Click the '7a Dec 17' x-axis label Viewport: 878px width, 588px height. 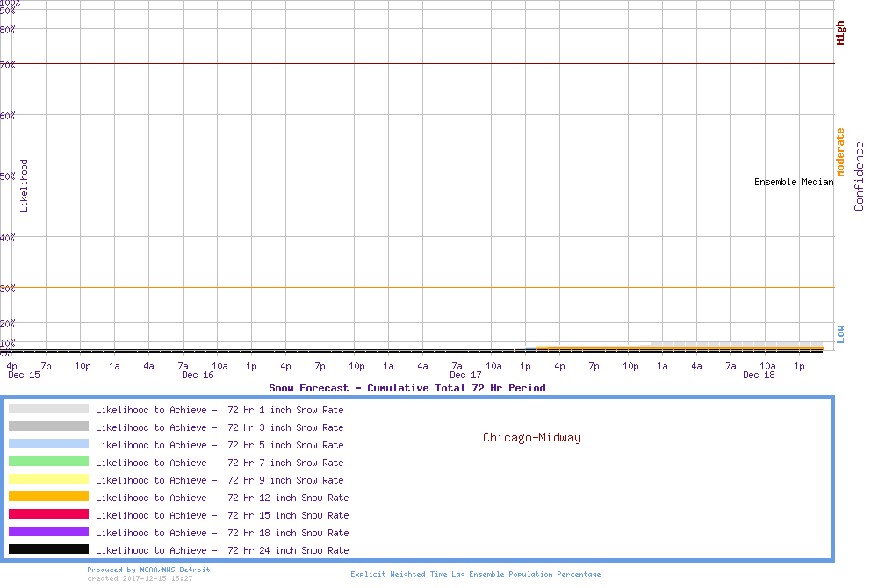pyautogui.click(x=465, y=370)
